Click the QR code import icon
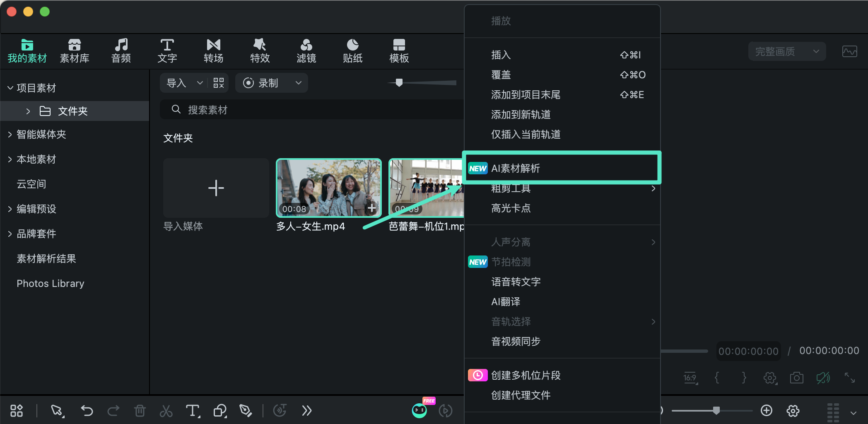Image resolution: width=868 pixels, height=424 pixels. pyautogui.click(x=219, y=83)
